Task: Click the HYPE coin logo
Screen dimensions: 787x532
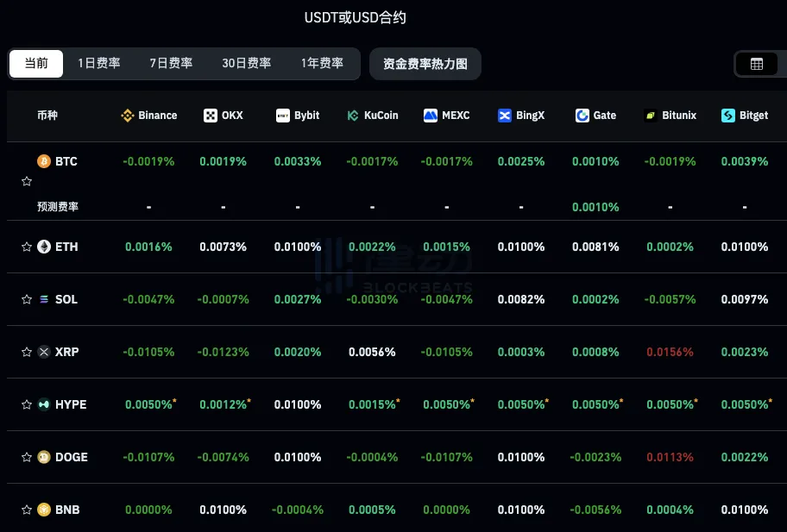Action: (44, 404)
